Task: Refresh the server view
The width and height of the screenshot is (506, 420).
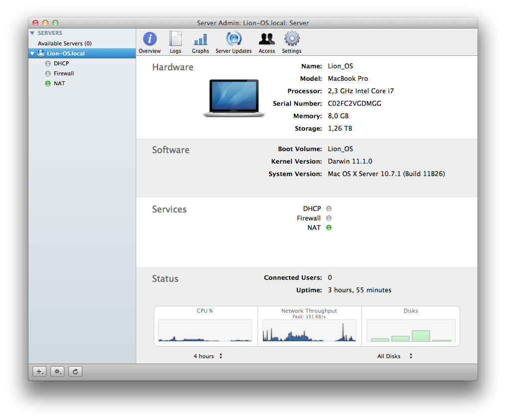Action: coord(75,372)
